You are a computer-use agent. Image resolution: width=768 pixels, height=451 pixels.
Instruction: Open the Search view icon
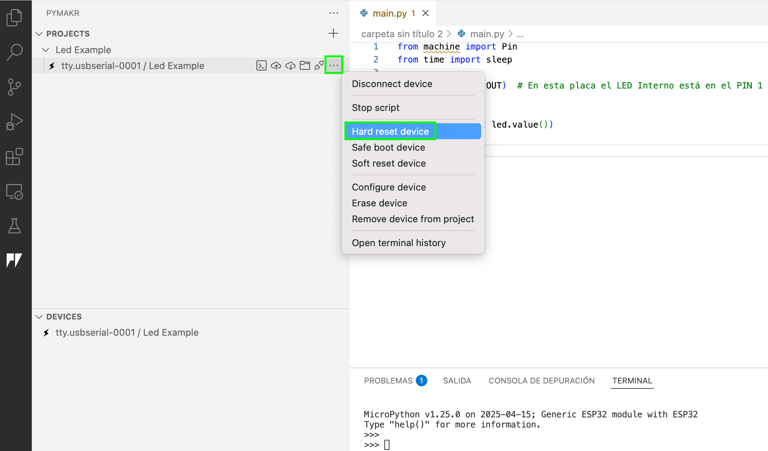coord(14,52)
